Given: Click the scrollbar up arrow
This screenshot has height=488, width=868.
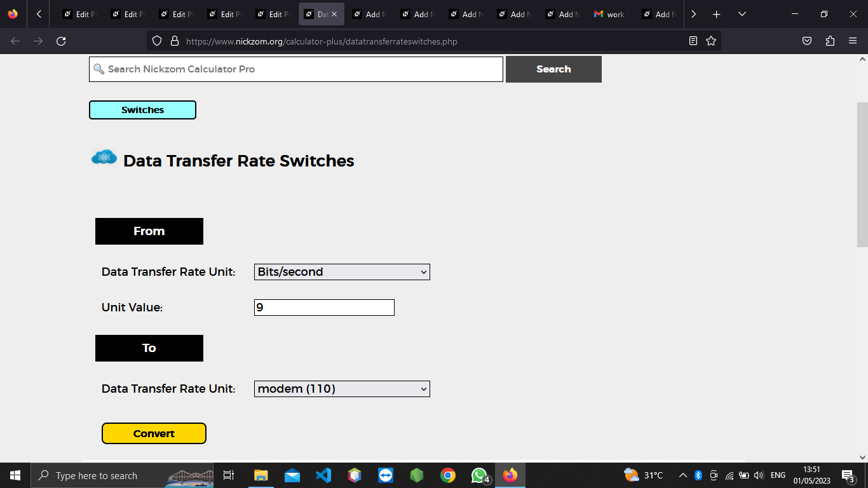Looking at the screenshot, I should [862, 59].
